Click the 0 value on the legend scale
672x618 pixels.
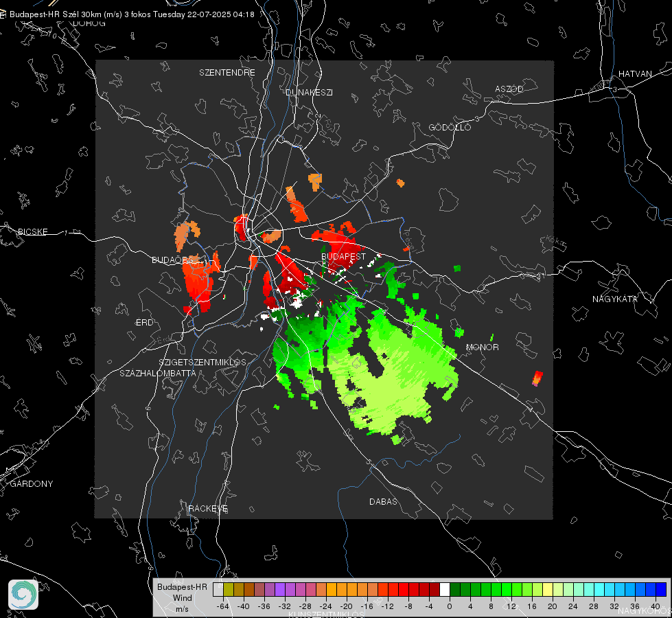[450, 606]
